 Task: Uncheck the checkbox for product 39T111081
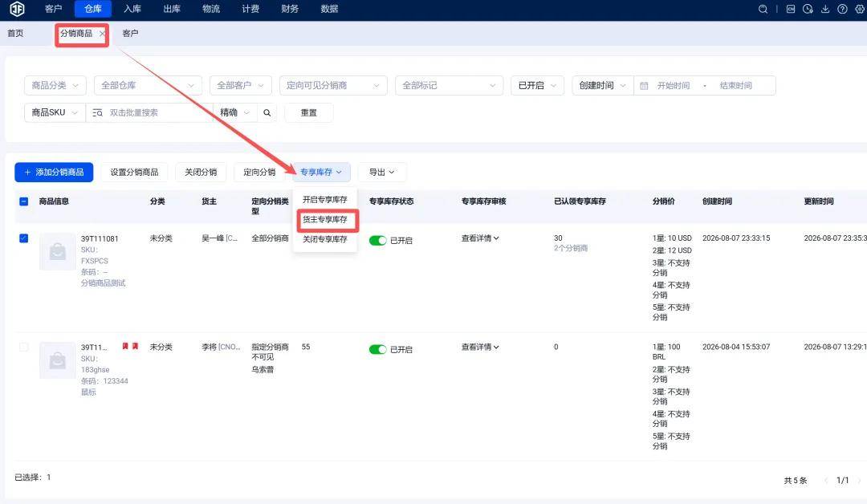[24, 238]
